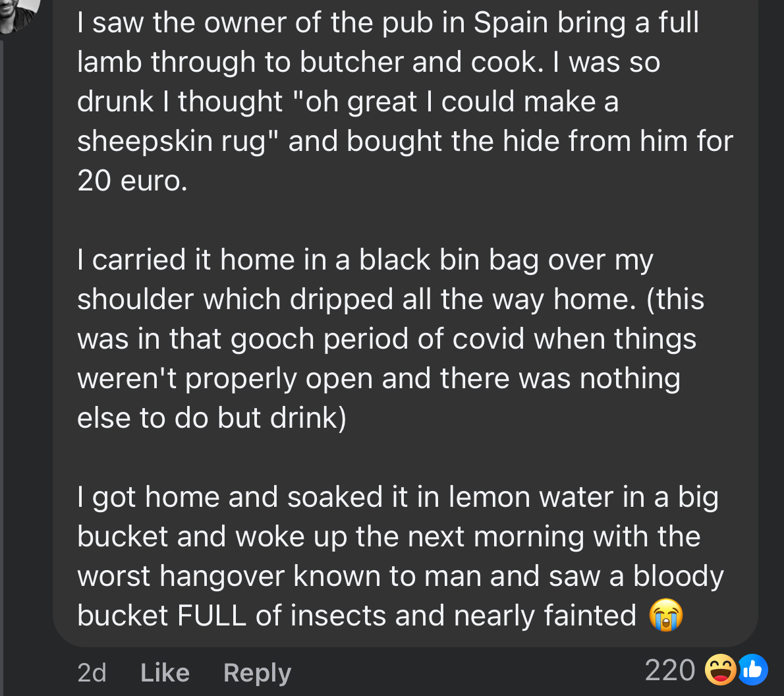This screenshot has height=696, width=784.
Task: Reply to this comment
Action: (x=257, y=672)
